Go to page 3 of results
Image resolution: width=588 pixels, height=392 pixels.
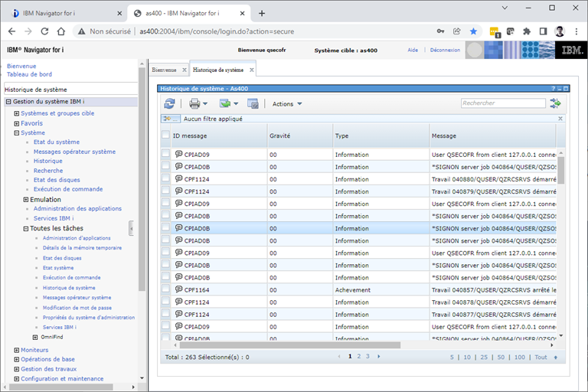(x=367, y=356)
